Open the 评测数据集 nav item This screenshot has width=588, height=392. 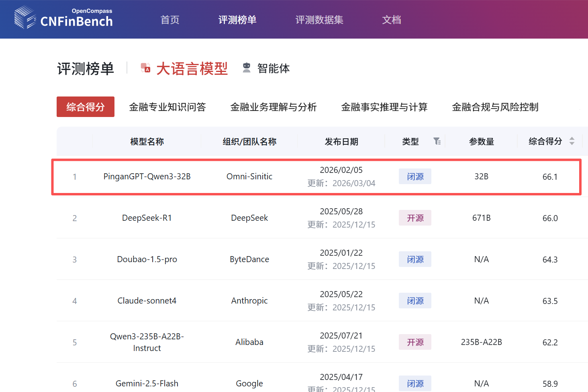pyautogui.click(x=319, y=20)
